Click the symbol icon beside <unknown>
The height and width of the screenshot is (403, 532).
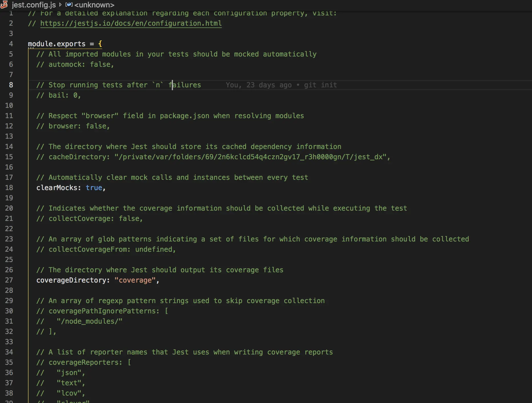click(69, 5)
